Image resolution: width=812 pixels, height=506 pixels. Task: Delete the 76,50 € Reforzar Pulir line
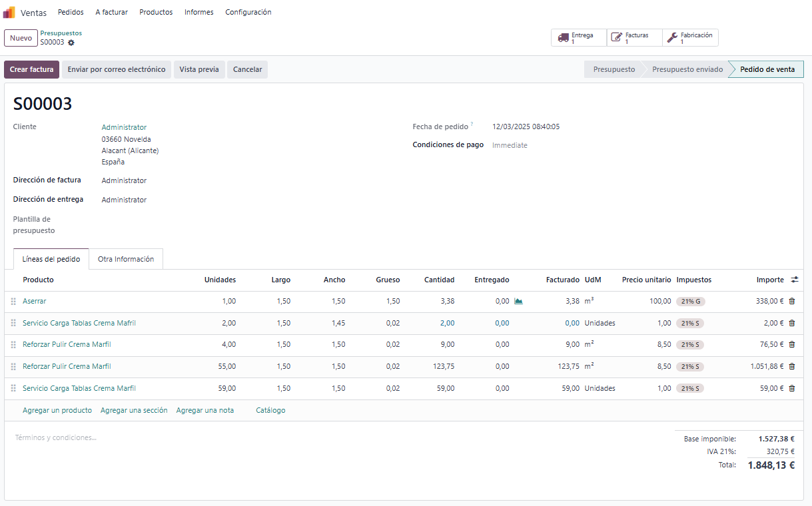pos(792,345)
